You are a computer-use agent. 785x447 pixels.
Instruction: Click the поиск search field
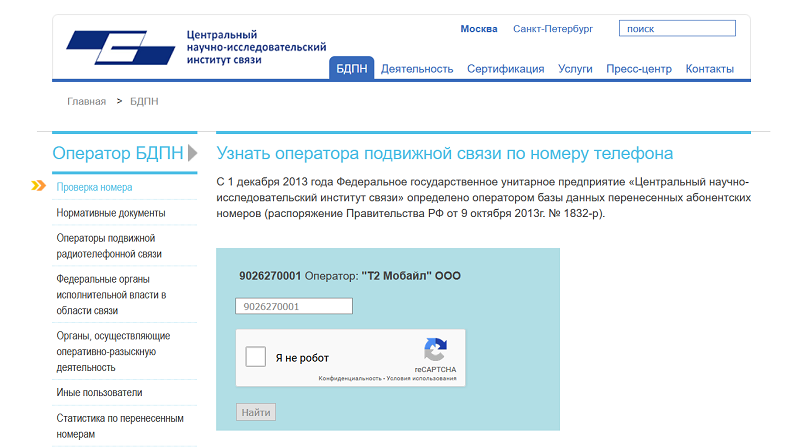point(677,29)
